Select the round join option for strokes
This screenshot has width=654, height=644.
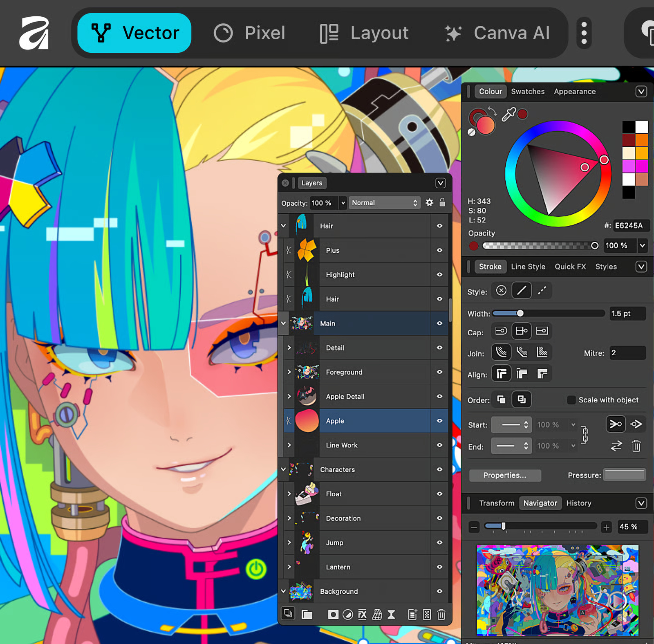[501, 352]
